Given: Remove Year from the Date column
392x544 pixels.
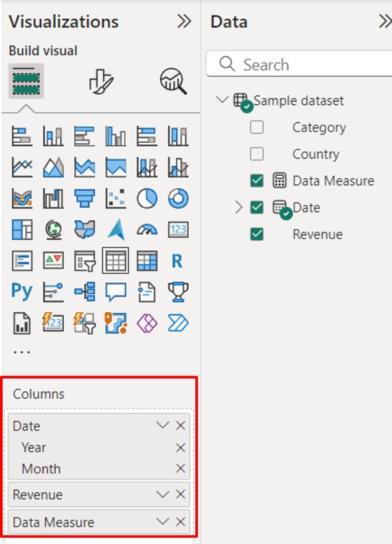Looking at the screenshot, I should [180, 447].
